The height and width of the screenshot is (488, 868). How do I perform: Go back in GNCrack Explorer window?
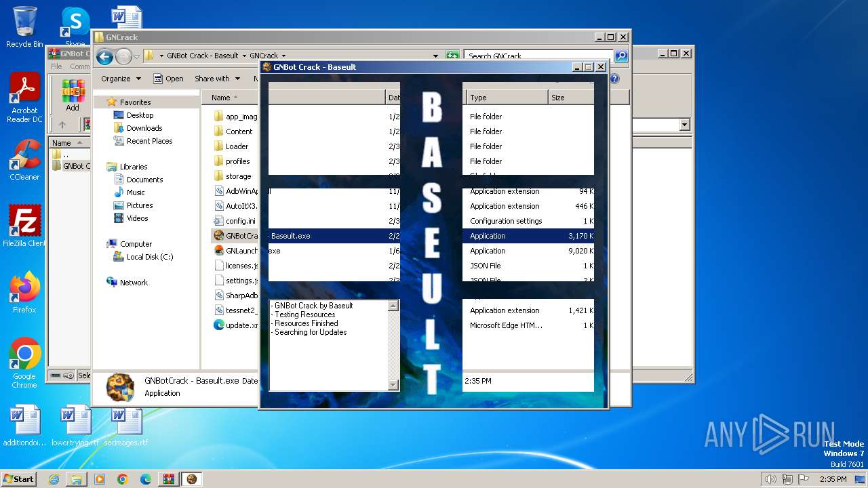[x=104, y=56]
